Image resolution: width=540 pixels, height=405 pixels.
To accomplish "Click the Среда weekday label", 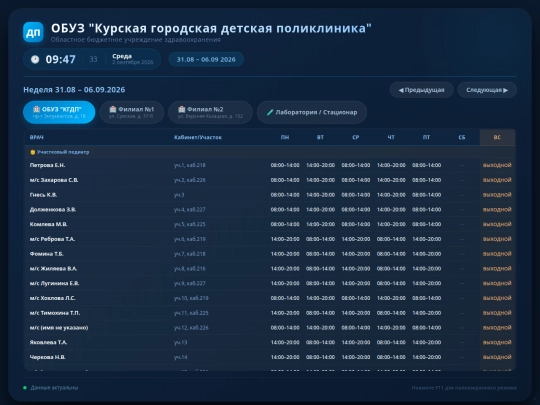I will 122,56.
